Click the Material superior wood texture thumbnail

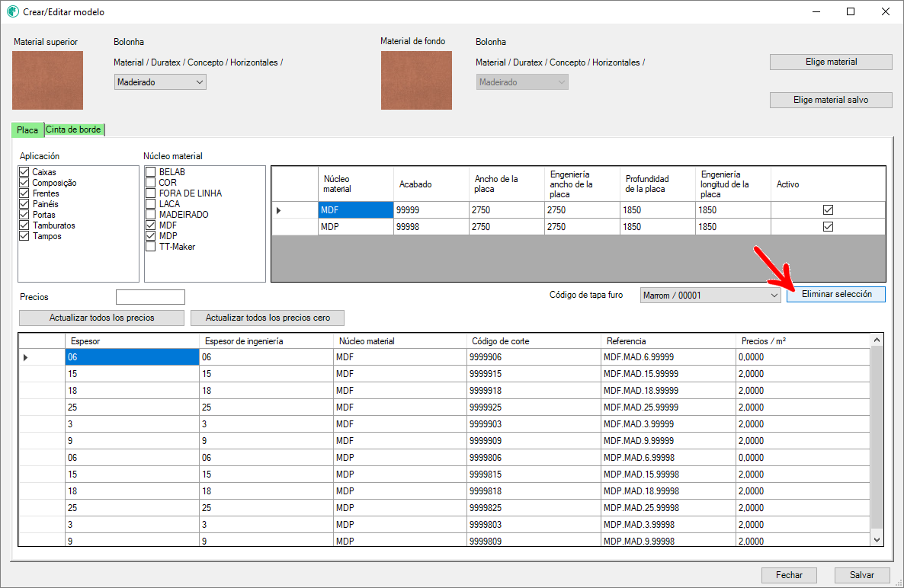[x=47, y=80]
